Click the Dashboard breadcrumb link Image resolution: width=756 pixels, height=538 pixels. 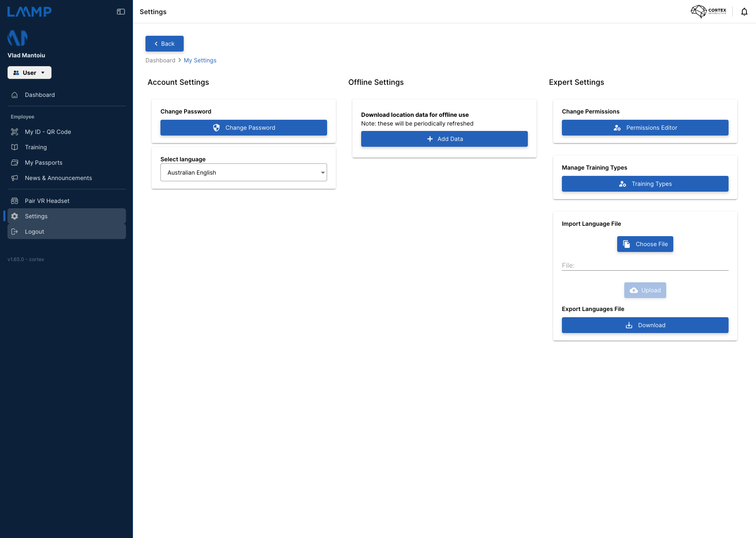tap(160, 60)
